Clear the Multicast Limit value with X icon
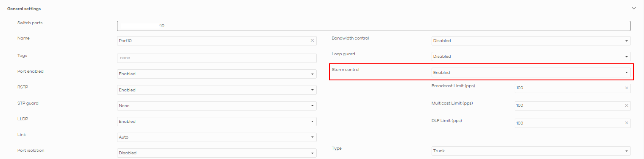The image size is (644, 159). (626, 105)
